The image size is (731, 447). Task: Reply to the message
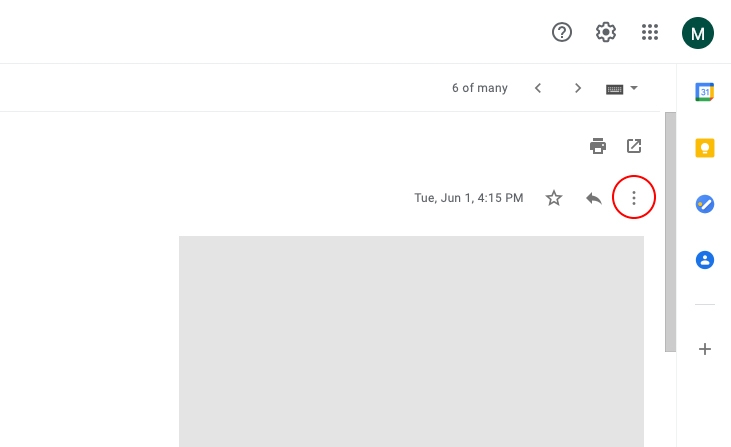594,198
